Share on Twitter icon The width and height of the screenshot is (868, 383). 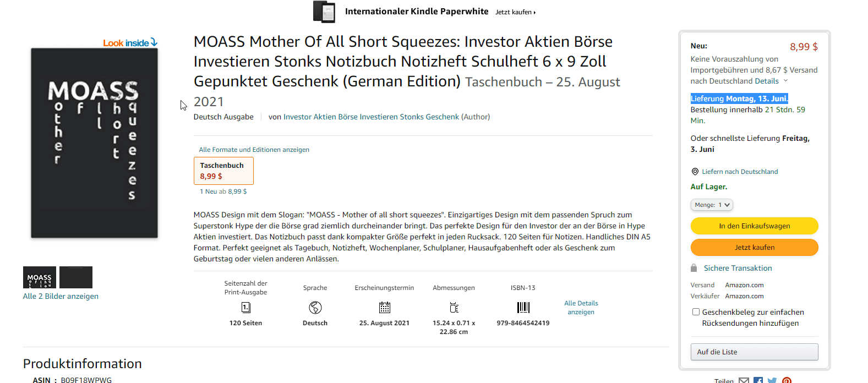tap(772, 380)
